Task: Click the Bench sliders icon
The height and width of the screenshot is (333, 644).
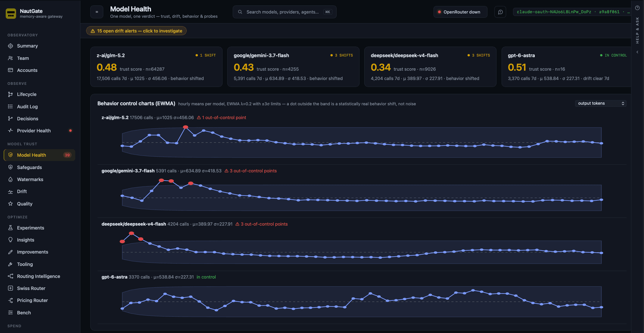Action: (11, 313)
